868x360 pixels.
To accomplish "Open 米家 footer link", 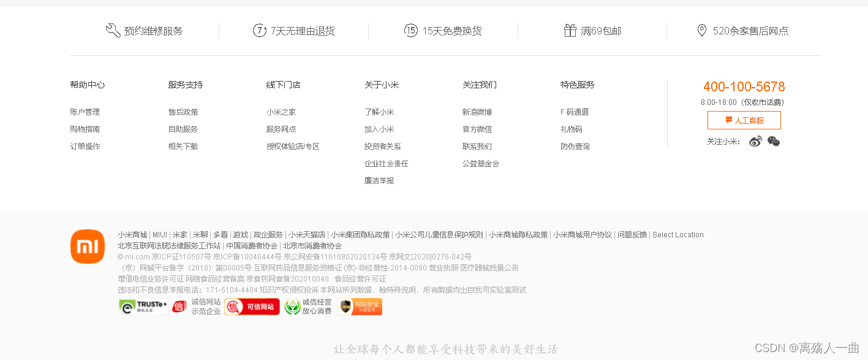I will pyautogui.click(x=180, y=235).
